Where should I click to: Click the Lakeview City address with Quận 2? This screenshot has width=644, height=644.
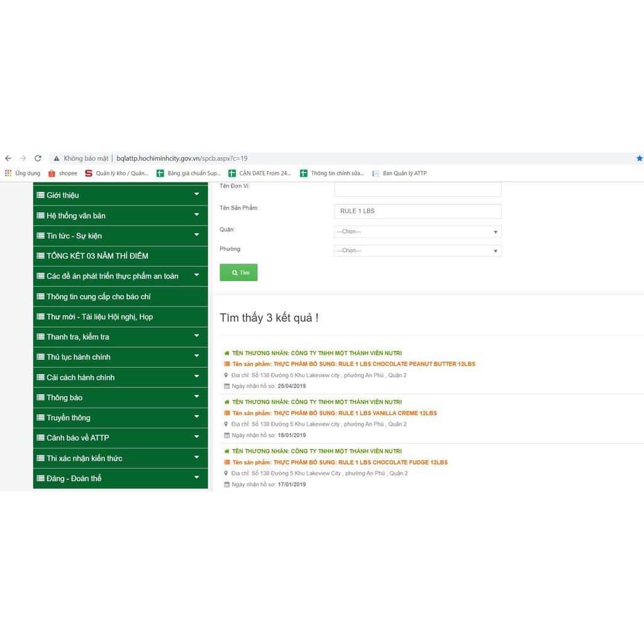pos(319,474)
